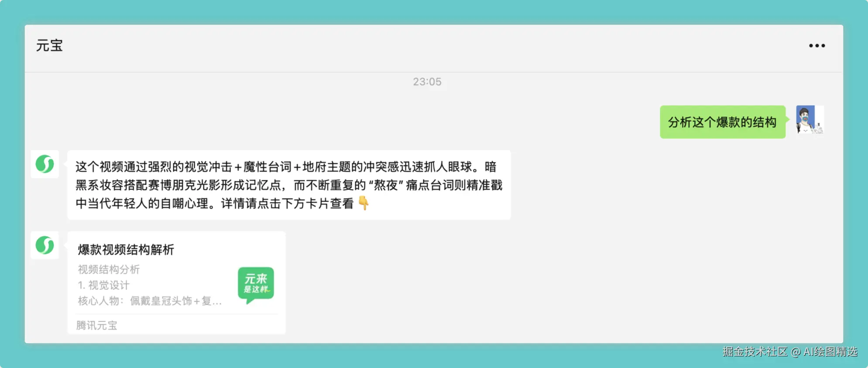Viewport: 868px width, 368px height.
Task: Click Yuanbao avatar beside the card message
Action: [45, 245]
